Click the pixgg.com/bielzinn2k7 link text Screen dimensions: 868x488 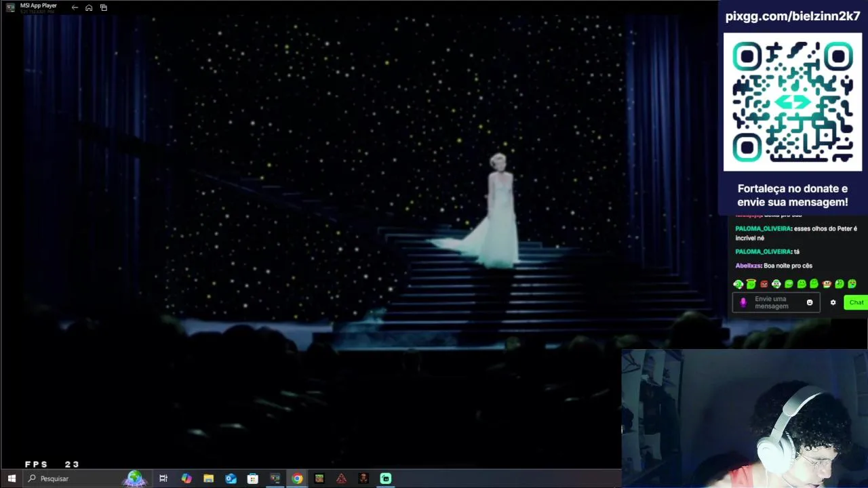tap(793, 17)
